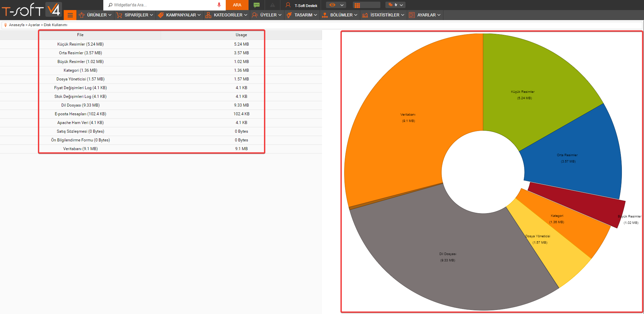
Task: Click the Kampanyalar price tag icon
Action: pos(161,15)
